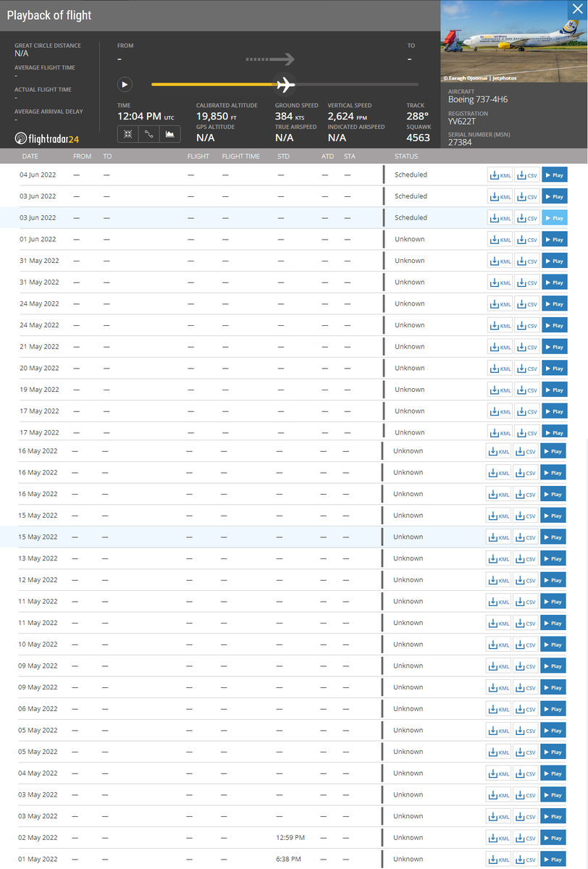Viewport: 588px width, 869px height.
Task: Click the 12:59 PM departure time
Action: [x=290, y=838]
